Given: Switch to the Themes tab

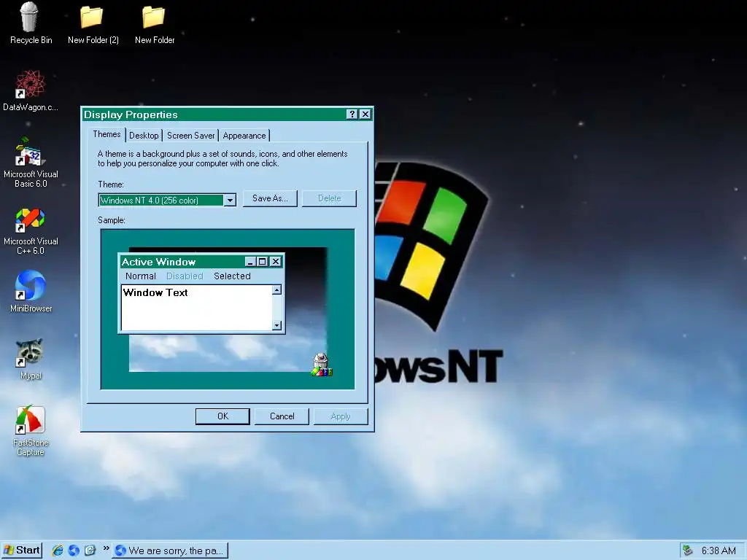Looking at the screenshot, I should (x=107, y=134).
